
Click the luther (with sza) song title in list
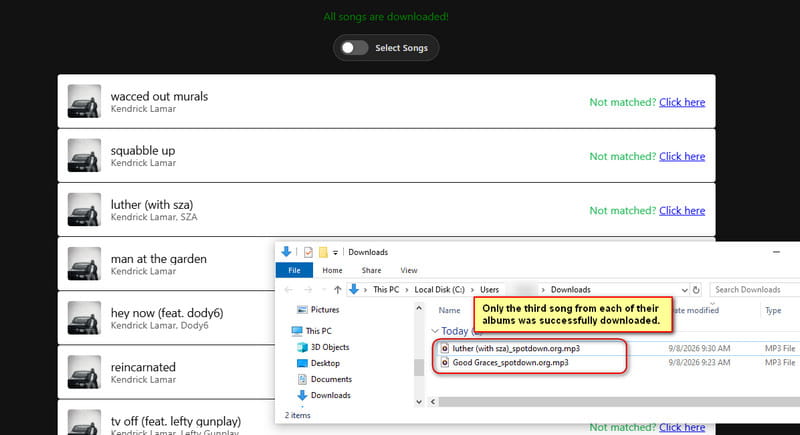tap(152, 204)
